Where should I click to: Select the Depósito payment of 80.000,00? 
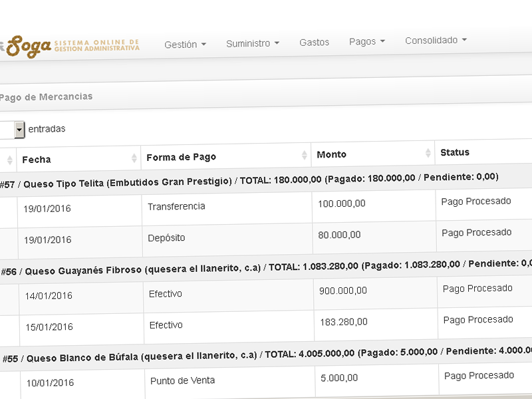pyautogui.click(x=166, y=237)
